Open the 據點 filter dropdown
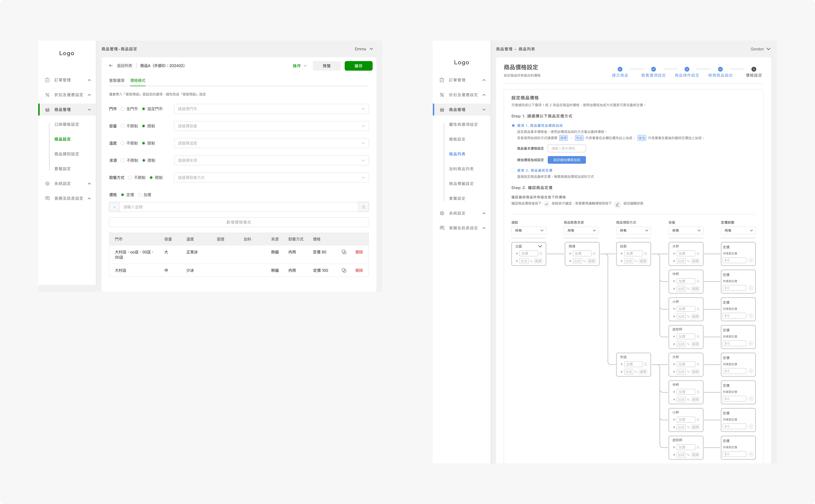This screenshot has width=815, height=504. [x=529, y=231]
